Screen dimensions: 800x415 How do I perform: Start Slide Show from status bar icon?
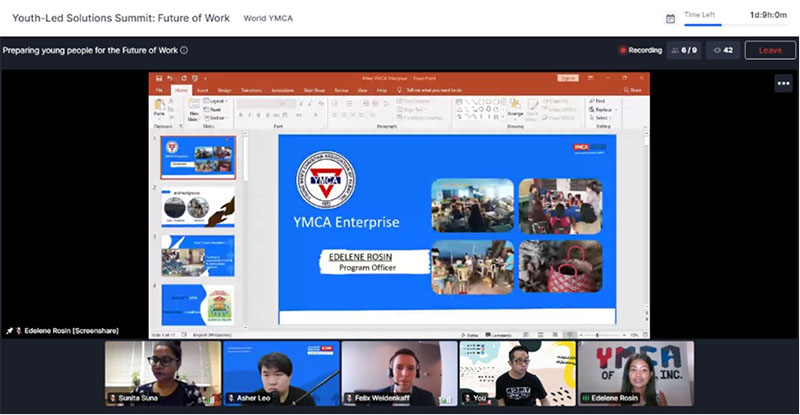(x=569, y=335)
